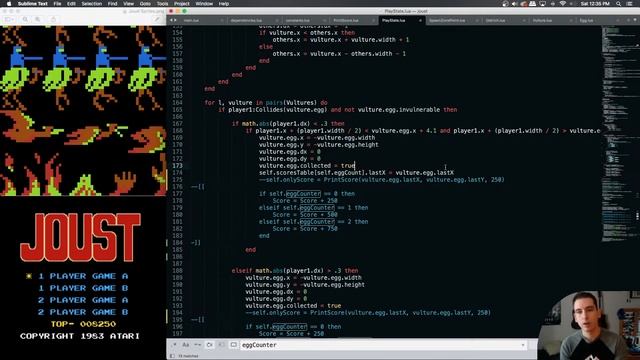
Task: Click zoom out icon in Preview toolbar
Action: [25, 19]
